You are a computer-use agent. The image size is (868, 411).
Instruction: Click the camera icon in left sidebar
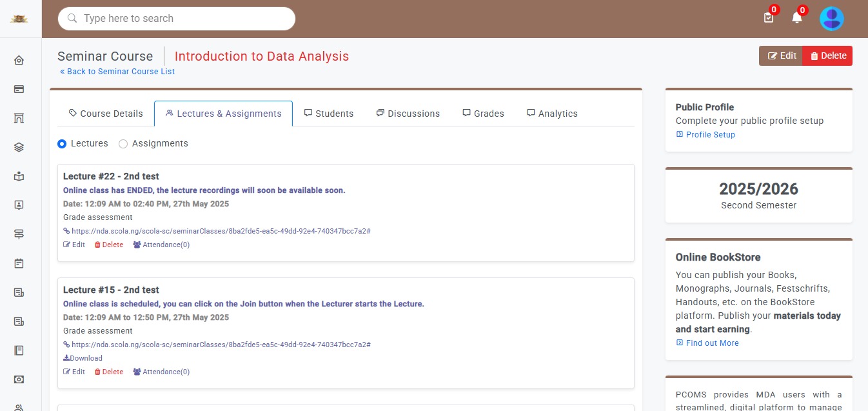(x=19, y=379)
